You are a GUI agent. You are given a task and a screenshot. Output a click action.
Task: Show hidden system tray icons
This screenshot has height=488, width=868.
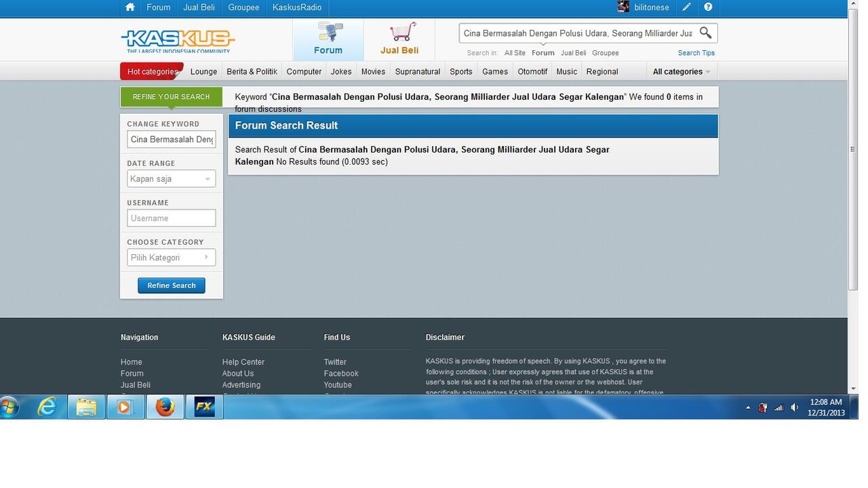click(748, 408)
